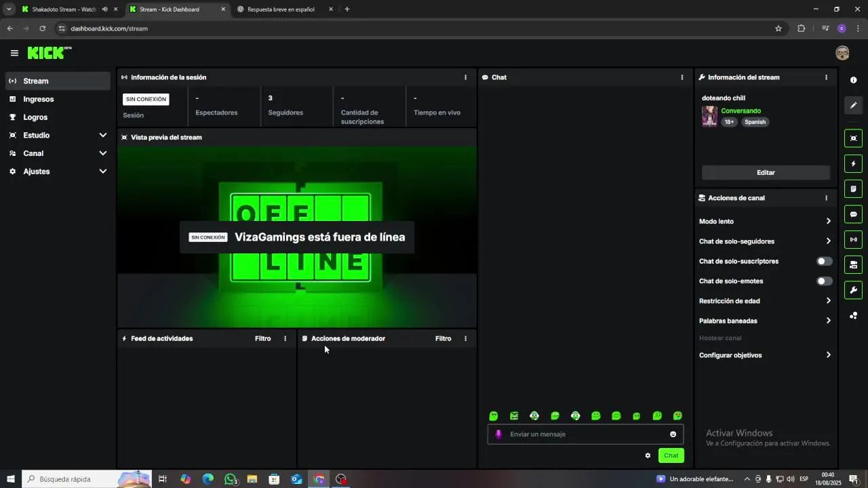This screenshot has height=488, width=868.
Task: Open Información de la sesión options menu
Action: tap(465, 77)
